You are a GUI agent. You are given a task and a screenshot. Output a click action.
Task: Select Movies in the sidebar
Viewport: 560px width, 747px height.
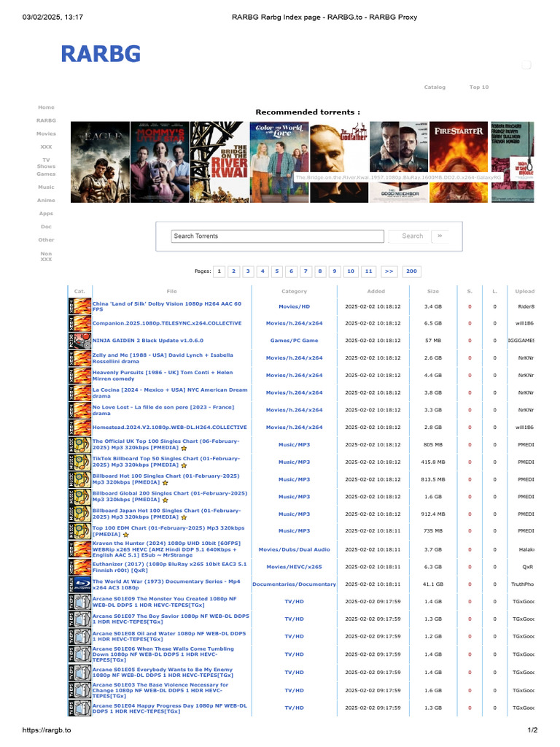[46, 134]
